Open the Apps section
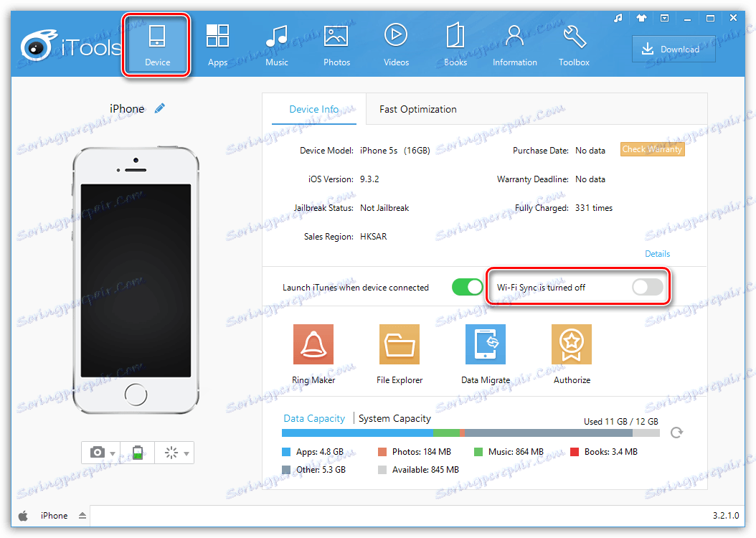Viewport: 756px width, 538px height. point(217,45)
